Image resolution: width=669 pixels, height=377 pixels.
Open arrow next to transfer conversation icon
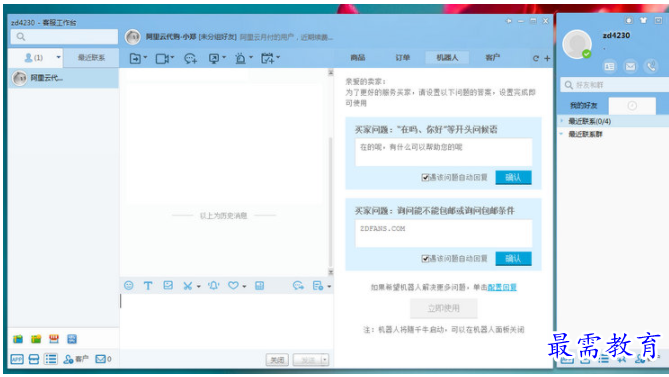(145, 57)
